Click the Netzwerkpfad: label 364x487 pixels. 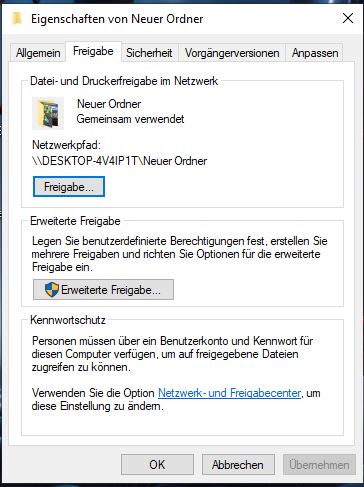pos(66,145)
